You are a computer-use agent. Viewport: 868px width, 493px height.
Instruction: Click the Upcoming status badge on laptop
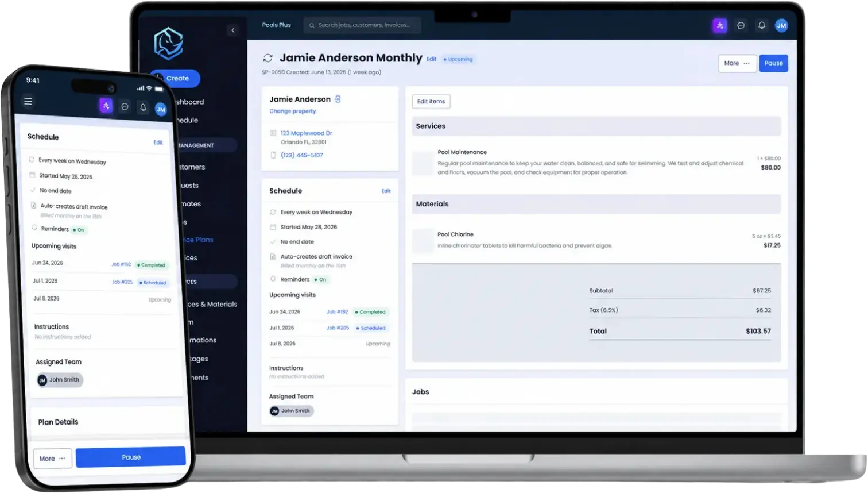(458, 59)
